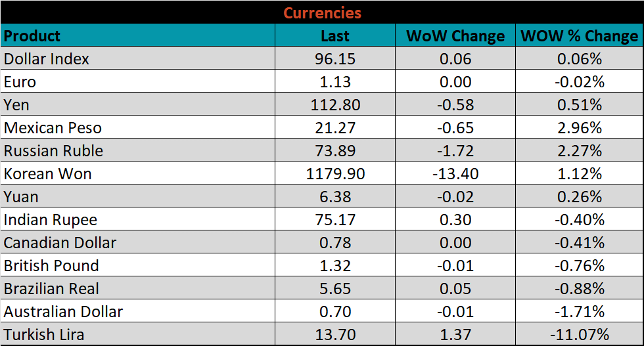Click the Turkish Lira -11.07% cell
Screen dimensions: 644x346
pyautogui.click(x=579, y=335)
